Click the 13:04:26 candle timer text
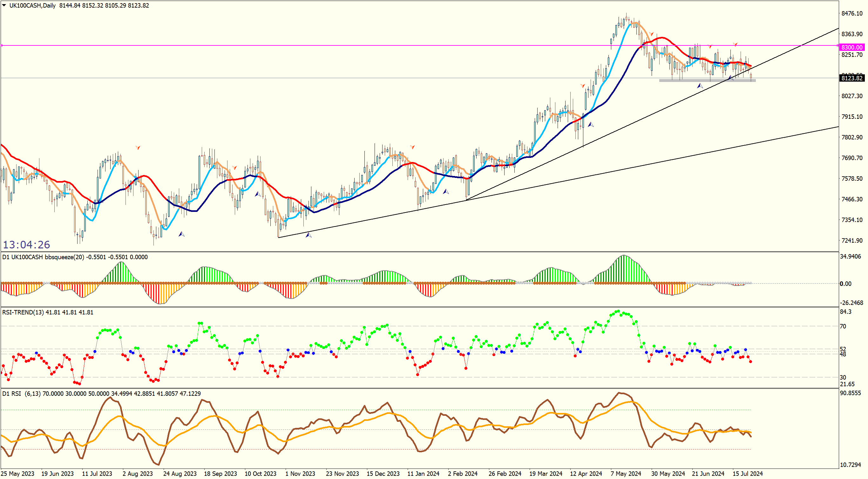 27,245
